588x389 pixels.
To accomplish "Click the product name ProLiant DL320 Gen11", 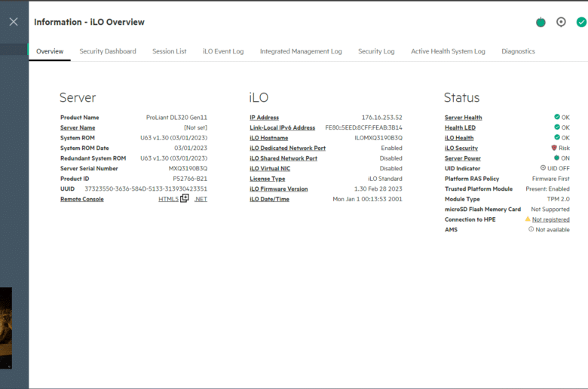I will (x=176, y=118).
